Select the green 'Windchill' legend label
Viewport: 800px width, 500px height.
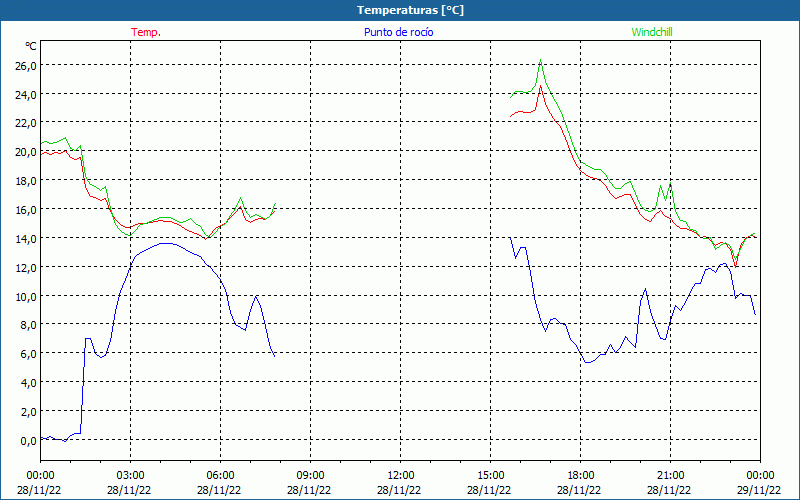click(652, 32)
